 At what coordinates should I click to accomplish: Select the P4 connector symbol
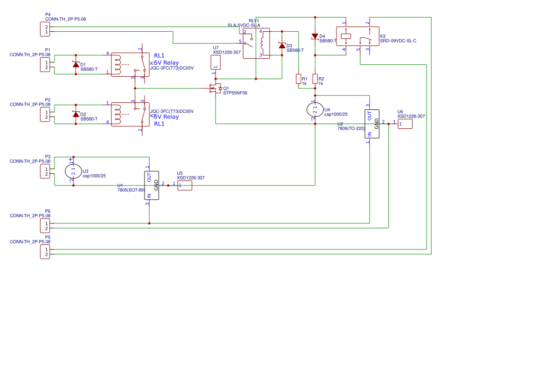click(45, 29)
